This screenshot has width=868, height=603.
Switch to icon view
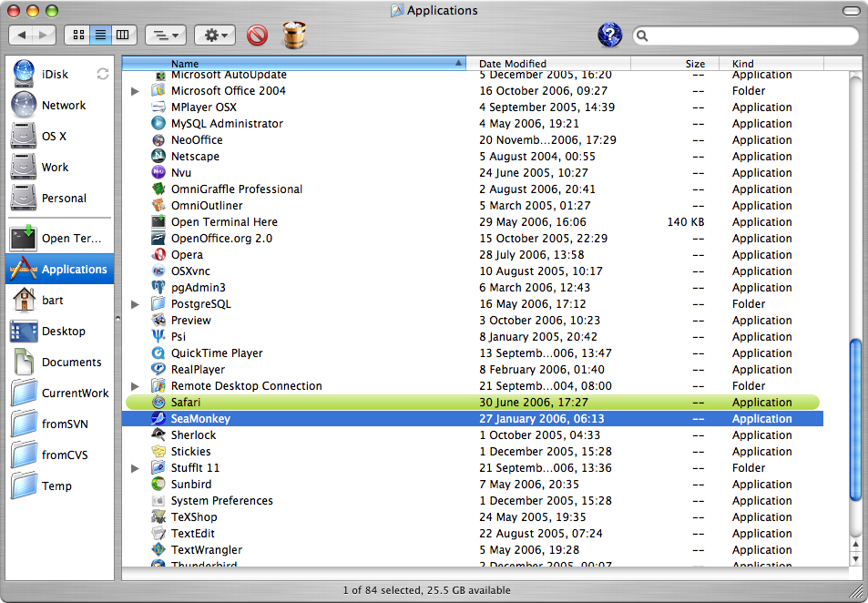tap(78, 36)
